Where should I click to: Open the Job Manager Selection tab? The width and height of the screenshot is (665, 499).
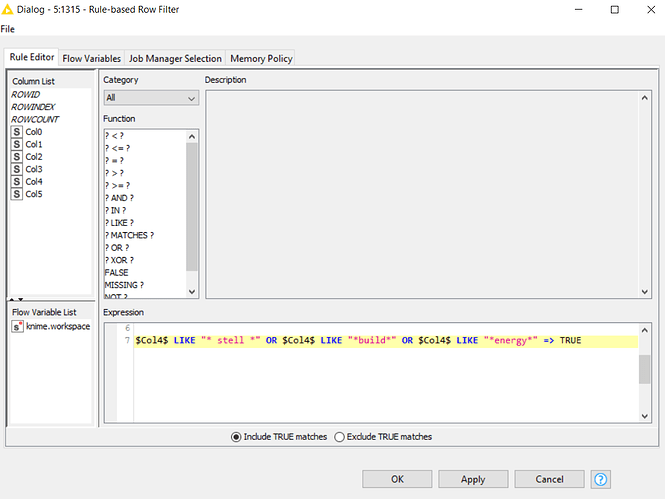[175, 59]
